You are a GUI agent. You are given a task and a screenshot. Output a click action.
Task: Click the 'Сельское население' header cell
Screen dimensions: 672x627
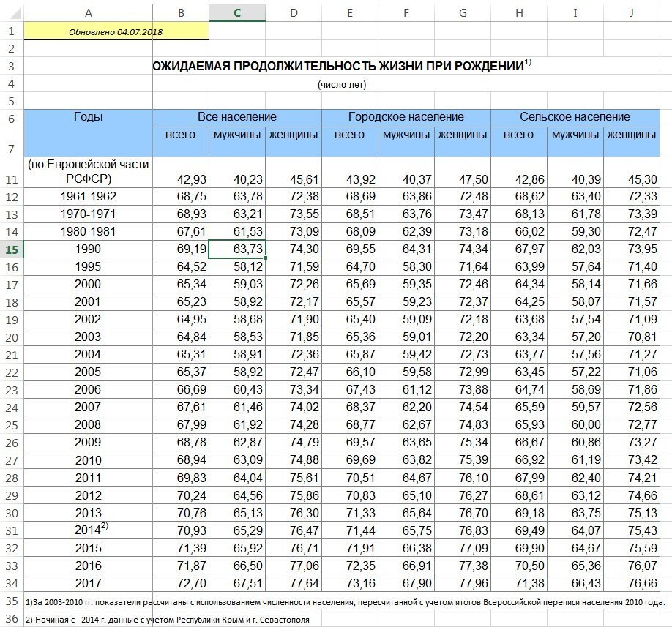click(575, 117)
